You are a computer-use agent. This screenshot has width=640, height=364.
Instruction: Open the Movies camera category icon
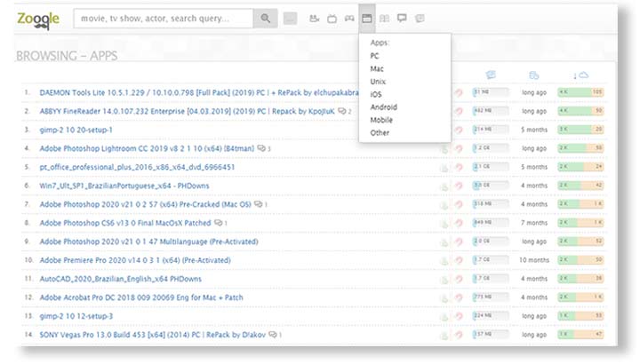tap(314, 19)
